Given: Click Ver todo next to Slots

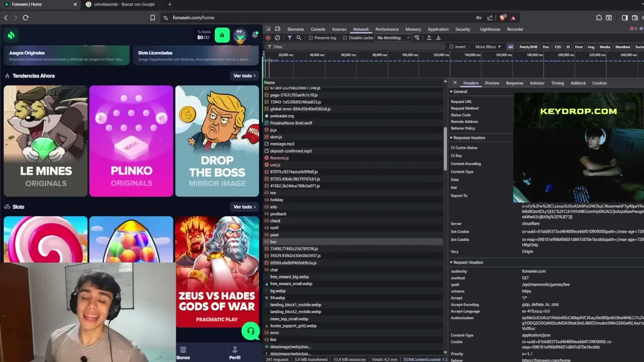Looking at the screenshot, I should click(x=245, y=207).
